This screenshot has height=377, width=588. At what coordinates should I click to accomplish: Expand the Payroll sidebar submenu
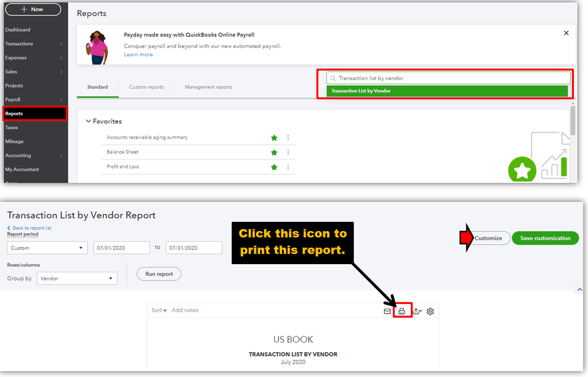(x=61, y=99)
